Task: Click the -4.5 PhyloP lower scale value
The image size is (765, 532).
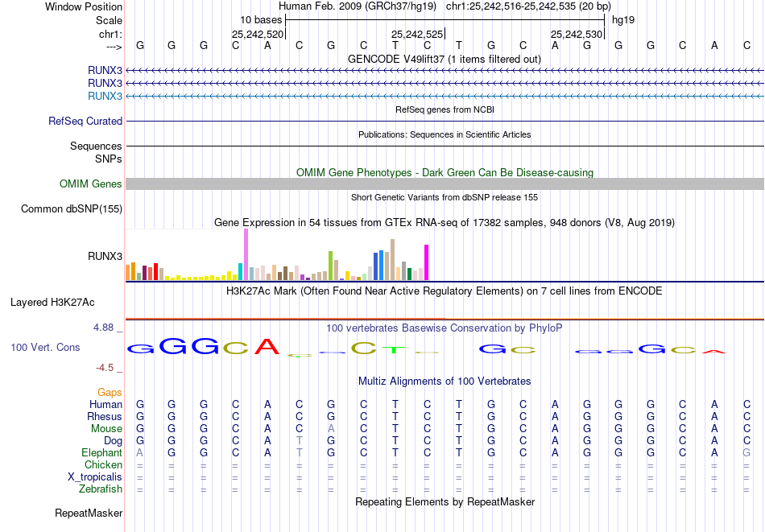Action: click(x=105, y=368)
